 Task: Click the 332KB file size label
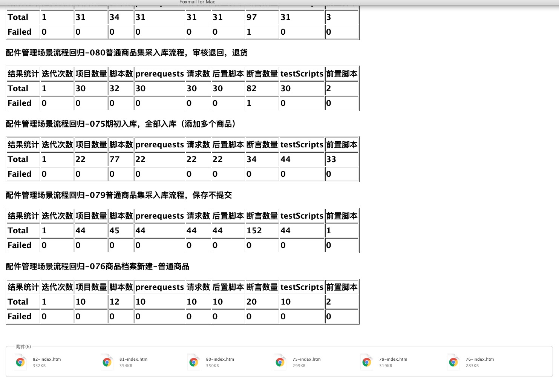click(x=39, y=366)
